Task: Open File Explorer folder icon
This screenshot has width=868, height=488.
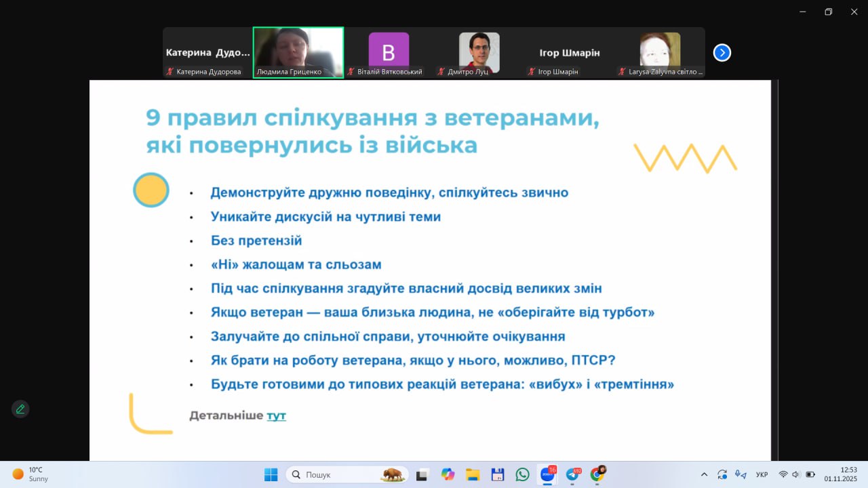Action: 473,474
